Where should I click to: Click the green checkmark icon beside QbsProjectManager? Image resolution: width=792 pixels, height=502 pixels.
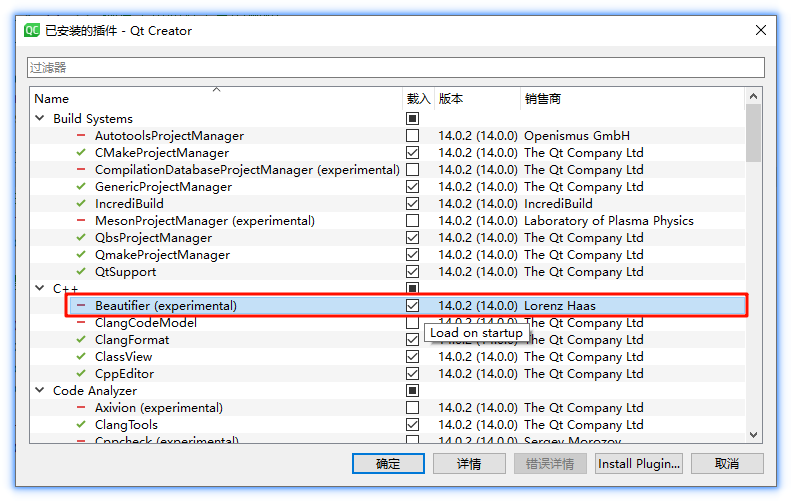[81, 237]
